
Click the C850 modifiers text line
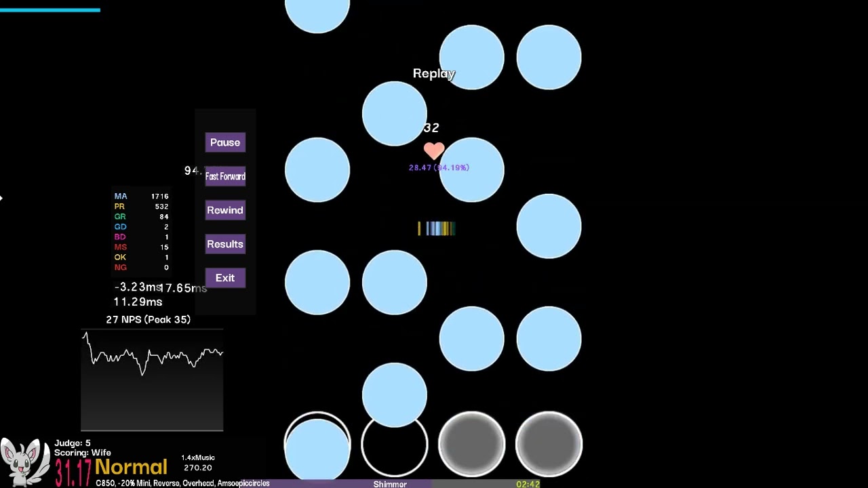[182, 483]
